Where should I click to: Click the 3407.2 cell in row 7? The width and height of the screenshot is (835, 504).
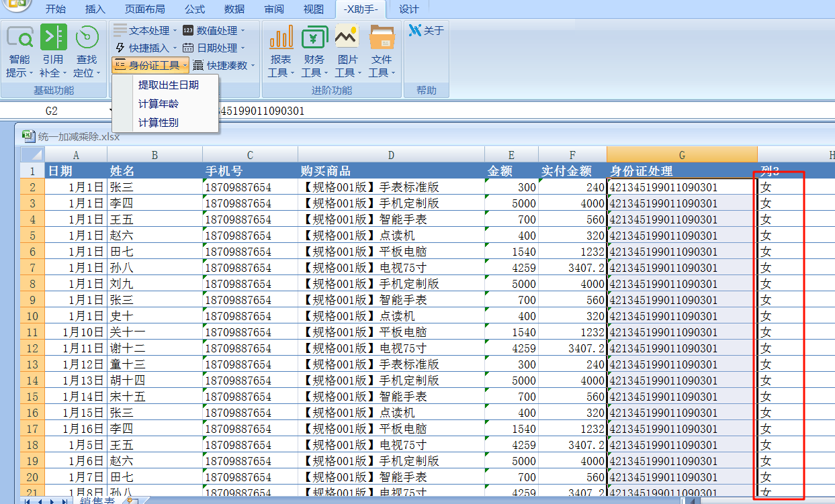[x=572, y=268]
